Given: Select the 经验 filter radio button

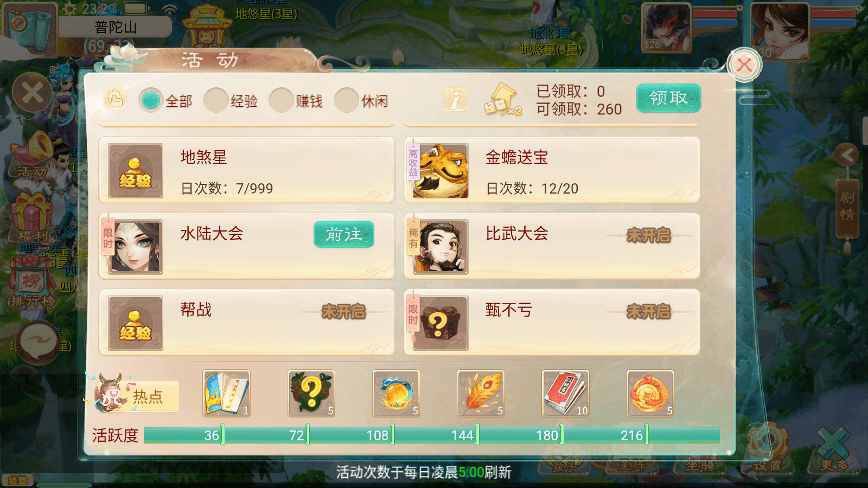Looking at the screenshot, I should pos(216,100).
